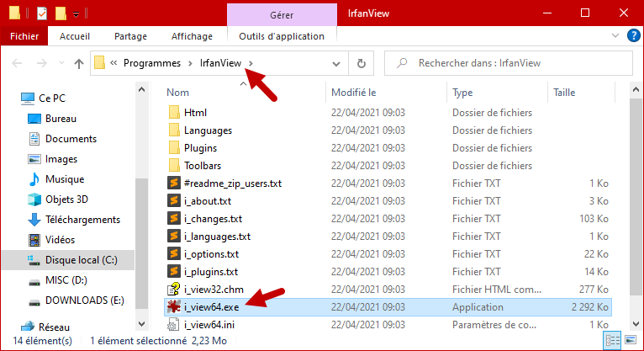Viewport: 644px width, 351px height.
Task: Open the Fichier ribbon tab
Action: (x=24, y=36)
